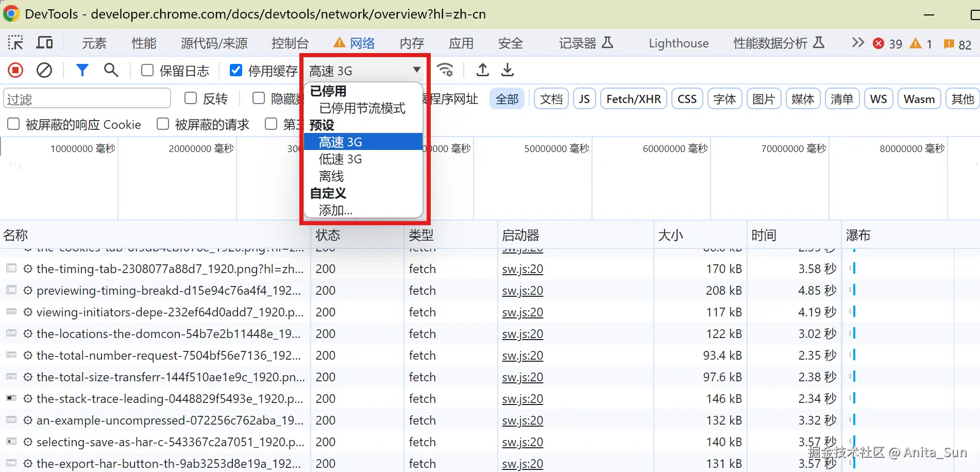
Task: Activate the inspect element picker icon
Action: click(15, 43)
